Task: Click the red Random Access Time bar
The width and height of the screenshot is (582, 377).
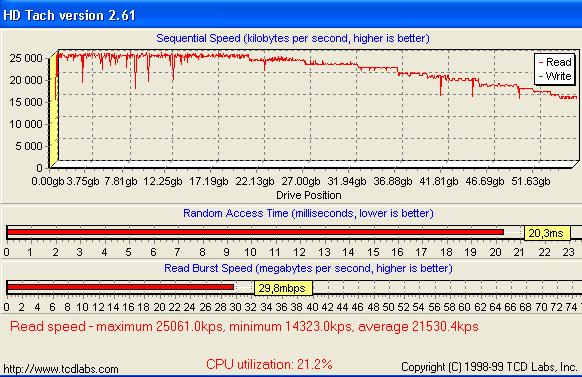Action: pos(255,232)
